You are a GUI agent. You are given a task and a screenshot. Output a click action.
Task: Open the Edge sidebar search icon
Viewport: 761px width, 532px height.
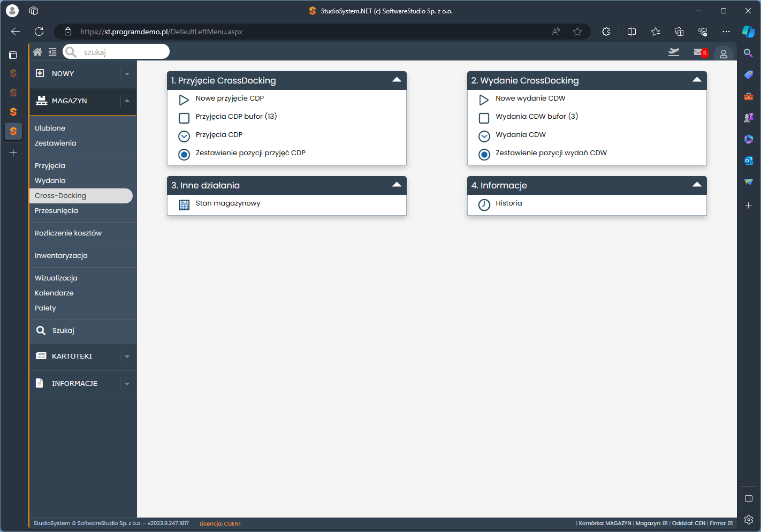tap(749, 53)
